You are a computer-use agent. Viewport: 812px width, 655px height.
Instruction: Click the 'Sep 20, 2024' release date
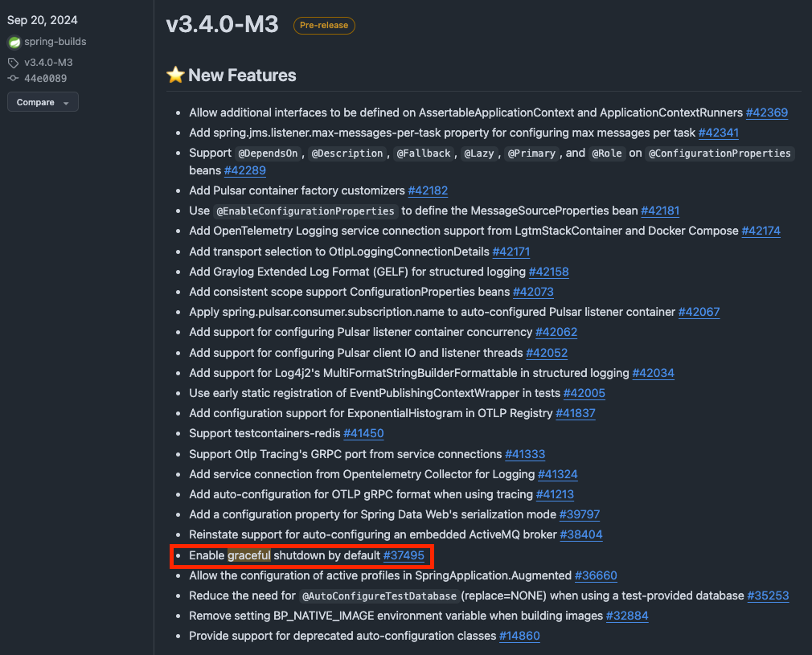click(43, 20)
